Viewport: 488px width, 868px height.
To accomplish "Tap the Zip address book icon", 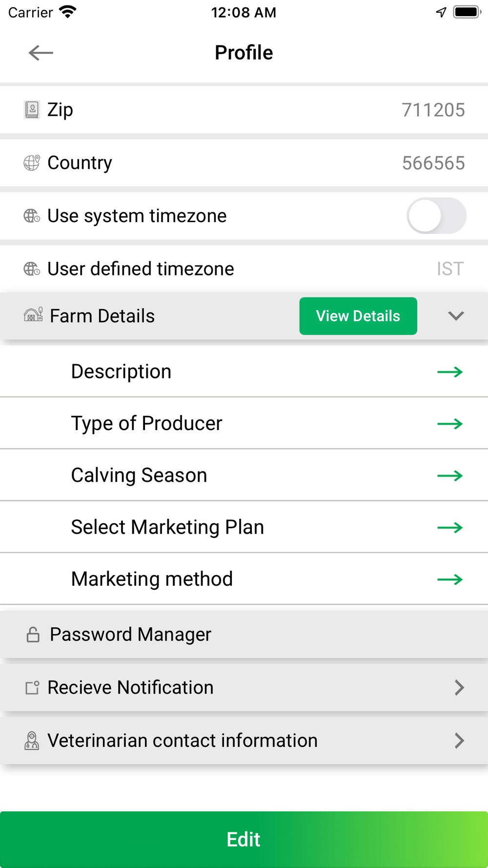I will point(32,110).
